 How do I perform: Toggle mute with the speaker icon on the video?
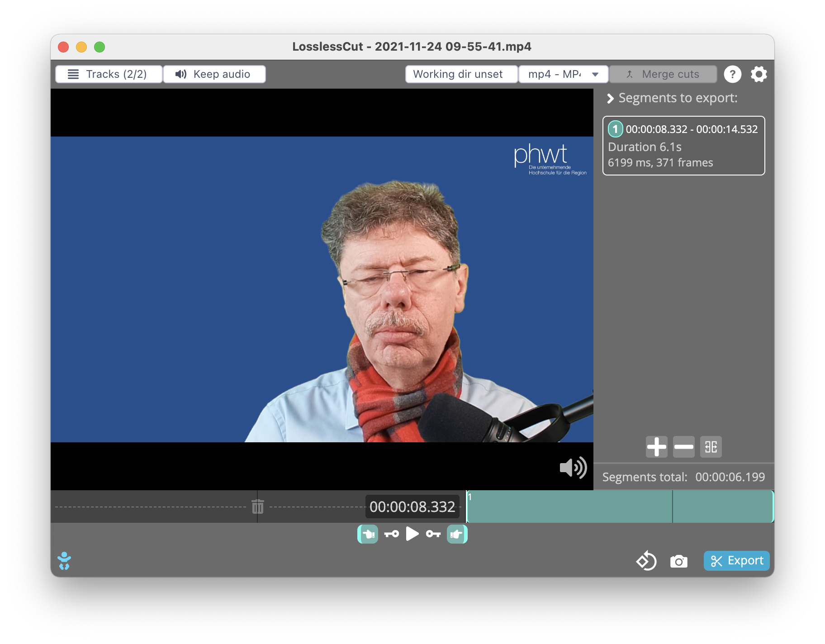pyautogui.click(x=573, y=468)
